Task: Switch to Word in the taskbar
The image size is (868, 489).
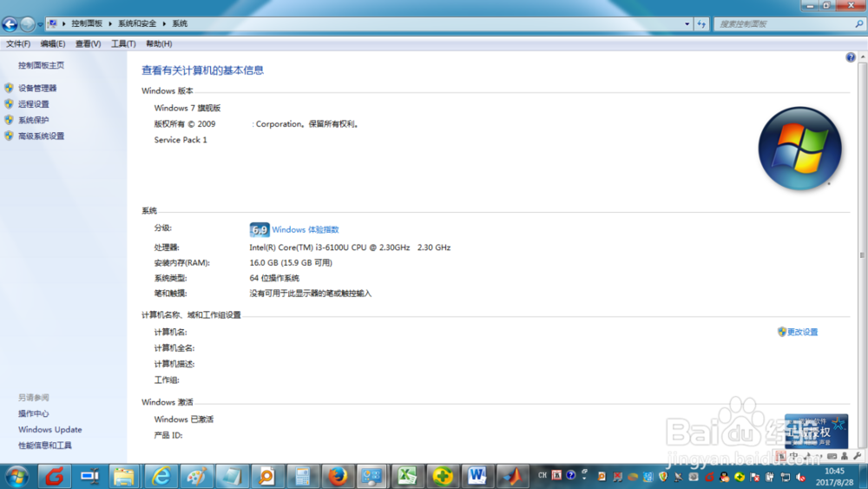Action: (x=477, y=476)
